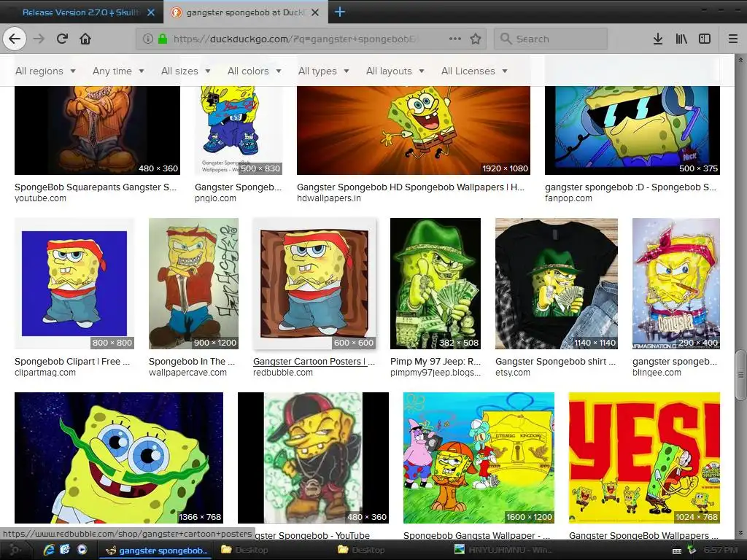Open Spongebob Clipart clipartmag.com title link
The height and width of the screenshot is (560, 747).
pyautogui.click(x=72, y=362)
